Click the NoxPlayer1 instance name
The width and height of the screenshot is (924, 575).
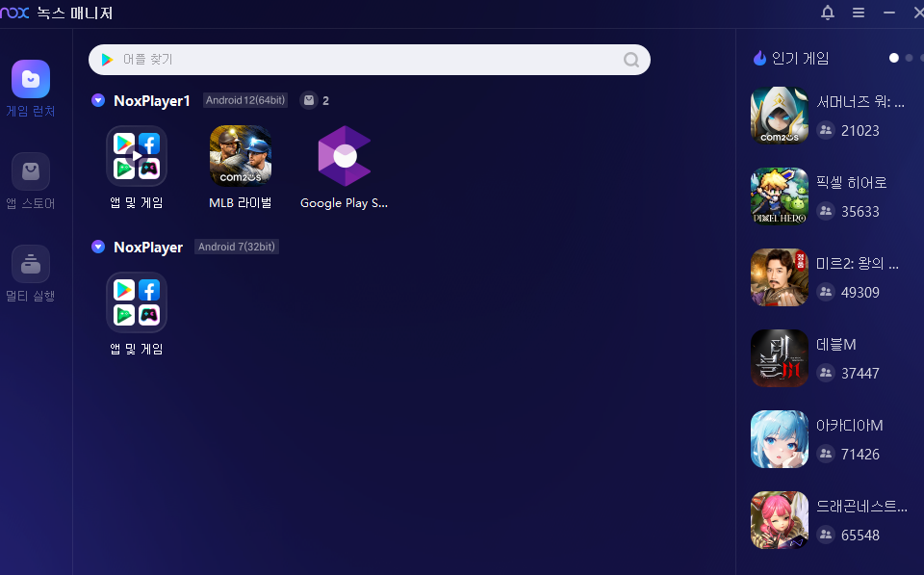point(152,101)
